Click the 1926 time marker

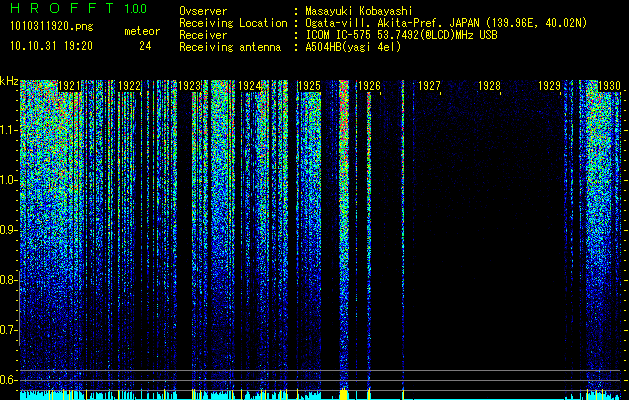(x=369, y=86)
